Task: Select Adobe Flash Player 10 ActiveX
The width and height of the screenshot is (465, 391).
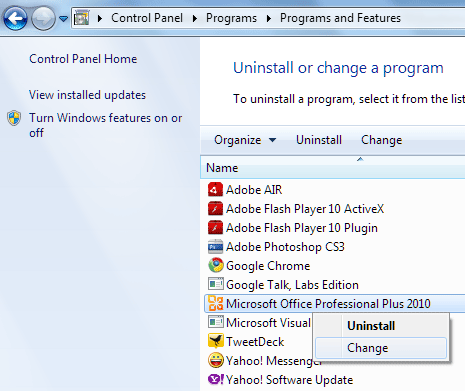Action: click(305, 209)
